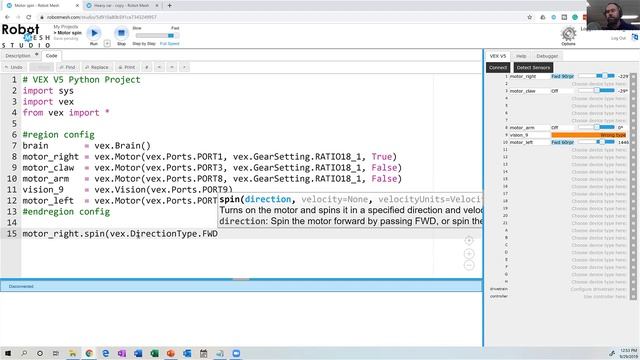Toggle the checkbox for port 3 motor_claw

633,91
